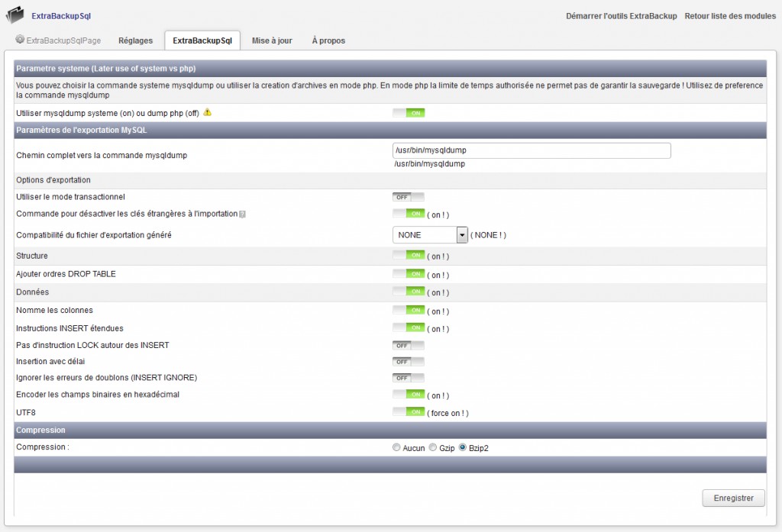Click the Paramètres de l'exportation MySQL header

pyautogui.click(x=390, y=130)
